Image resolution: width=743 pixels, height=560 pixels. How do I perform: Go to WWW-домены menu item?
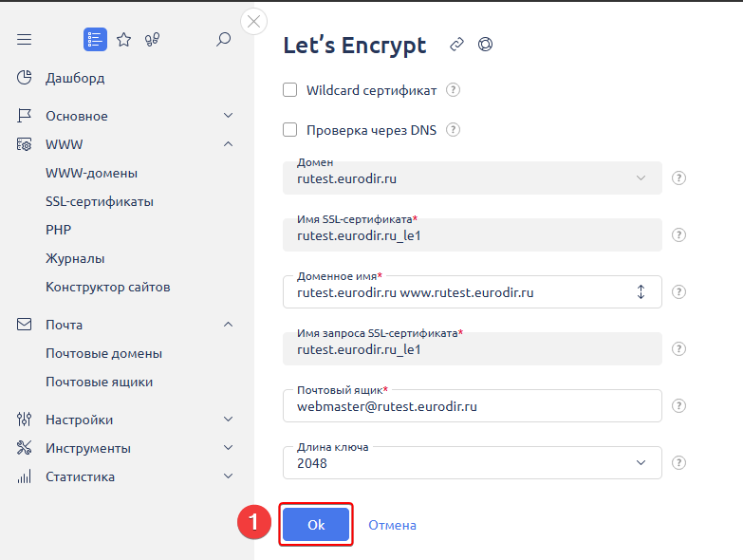91,173
